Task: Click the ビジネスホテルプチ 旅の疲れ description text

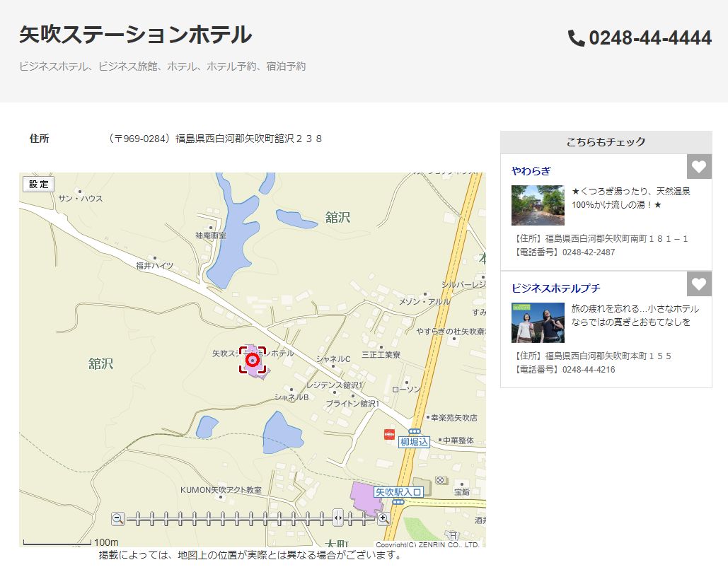Action: 635,315
